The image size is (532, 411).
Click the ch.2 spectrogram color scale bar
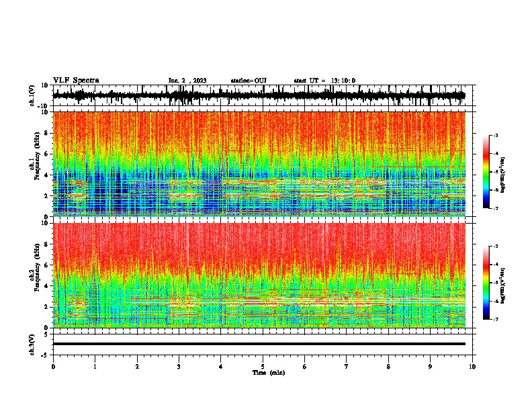tap(486, 283)
